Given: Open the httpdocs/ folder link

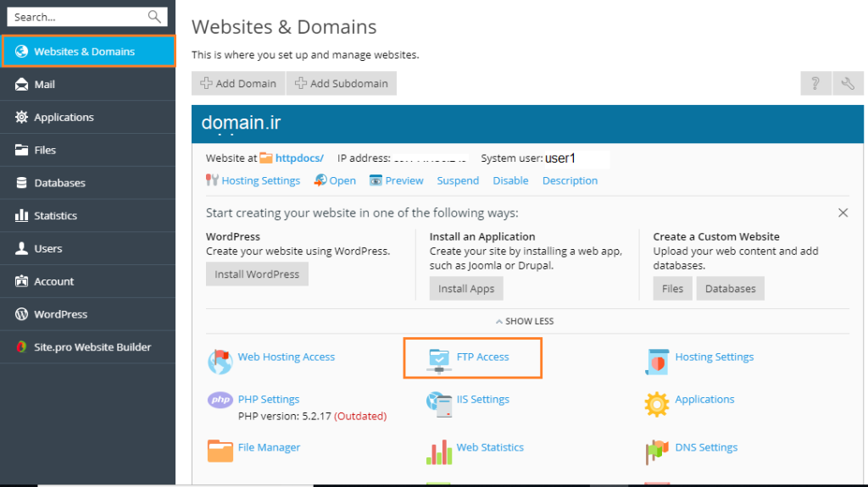Looking at the screenshot, I should (298, 158).
